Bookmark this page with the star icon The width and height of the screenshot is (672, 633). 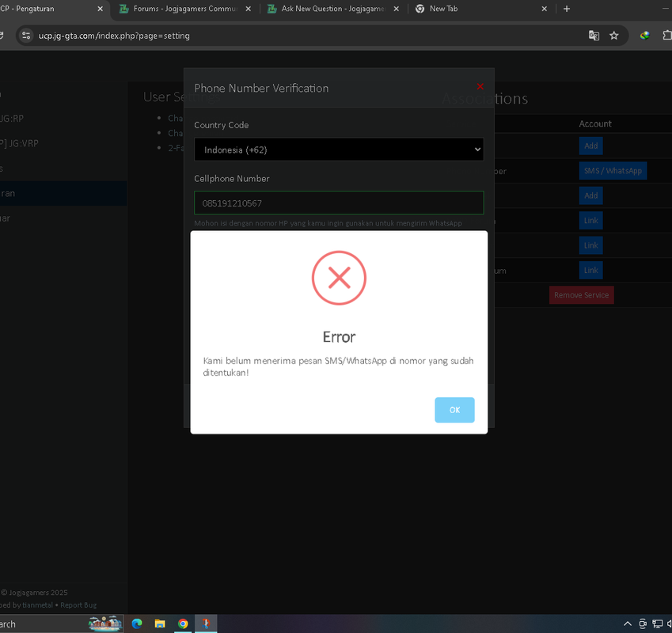pos(613,36)
